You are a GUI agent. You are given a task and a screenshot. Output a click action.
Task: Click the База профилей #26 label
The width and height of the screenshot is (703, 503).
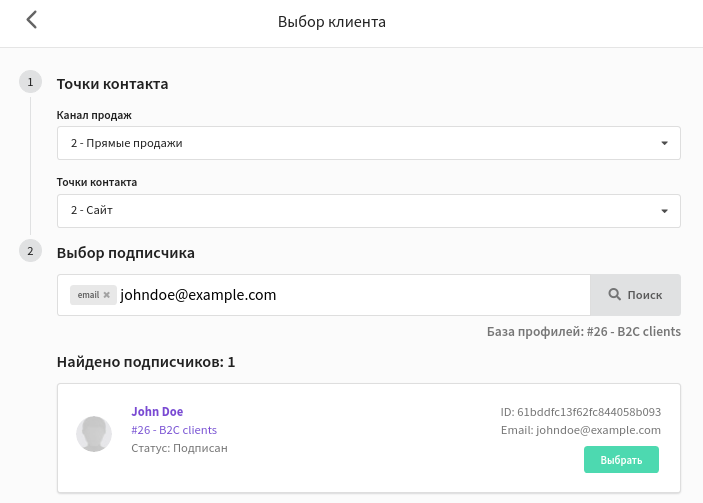(584, 332)
